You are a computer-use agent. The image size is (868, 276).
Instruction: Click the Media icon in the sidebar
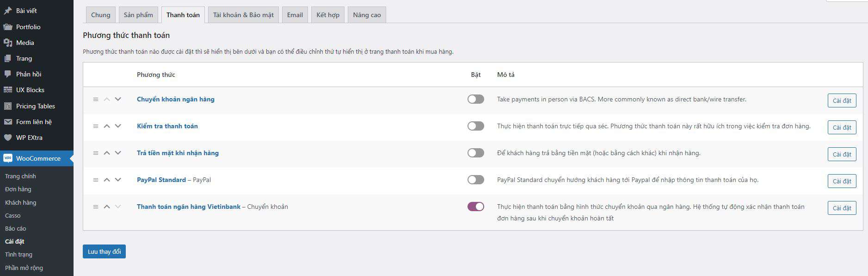point(8,43)
